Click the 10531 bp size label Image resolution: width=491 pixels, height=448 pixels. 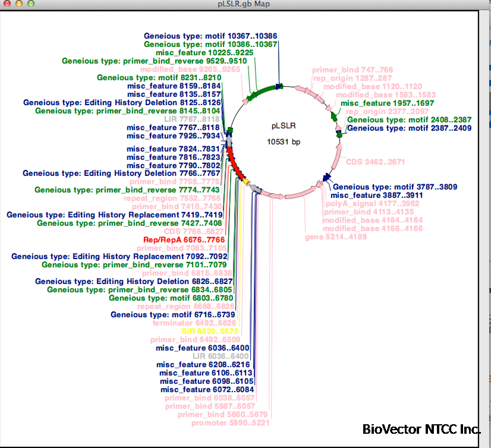pos(284,142)
